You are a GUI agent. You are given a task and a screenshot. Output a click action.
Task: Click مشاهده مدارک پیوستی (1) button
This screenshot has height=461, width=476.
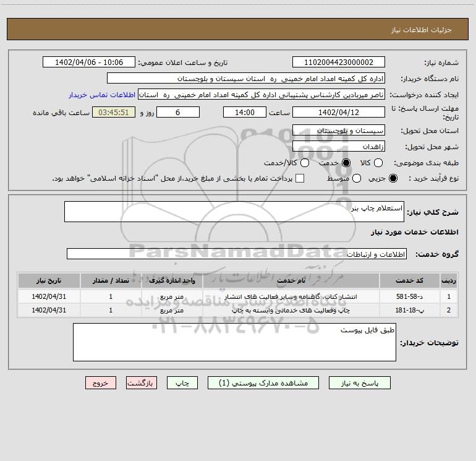pyautogui.click(x=263, y=383)
